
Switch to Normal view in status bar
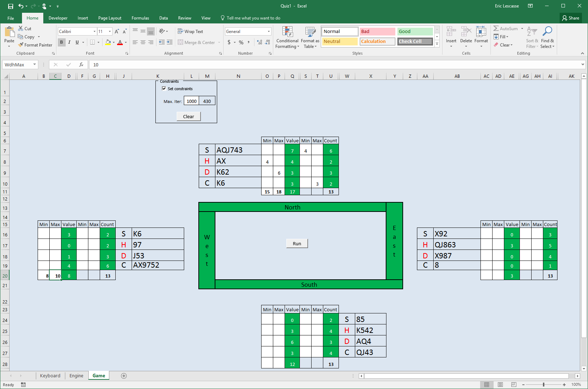pos(487,385)
